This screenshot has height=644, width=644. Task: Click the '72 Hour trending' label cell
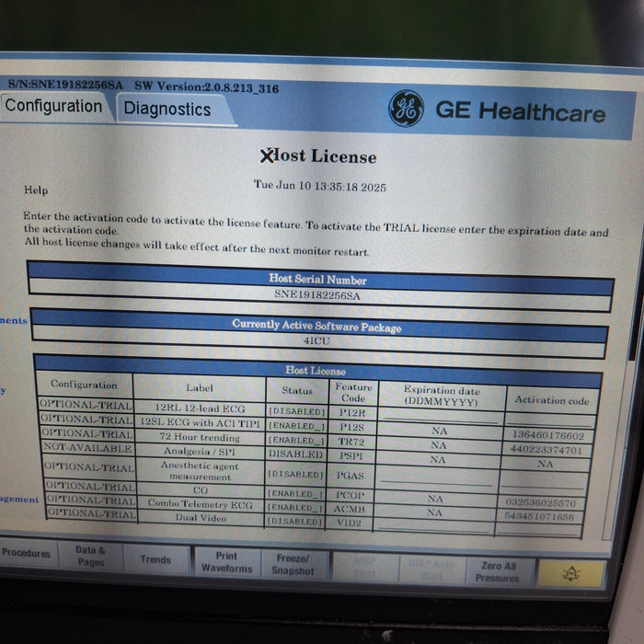tap(200, 437)
